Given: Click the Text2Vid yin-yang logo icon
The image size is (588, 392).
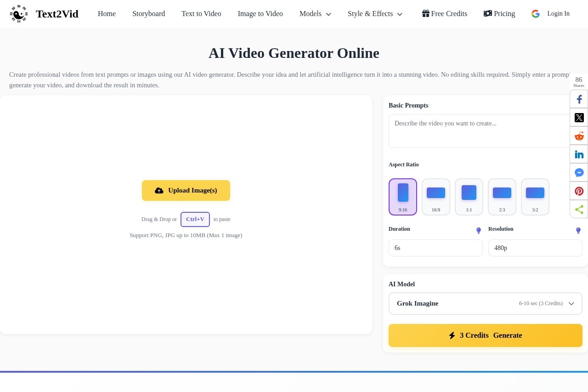Looking at the screenshot, I should coord(19,14).
